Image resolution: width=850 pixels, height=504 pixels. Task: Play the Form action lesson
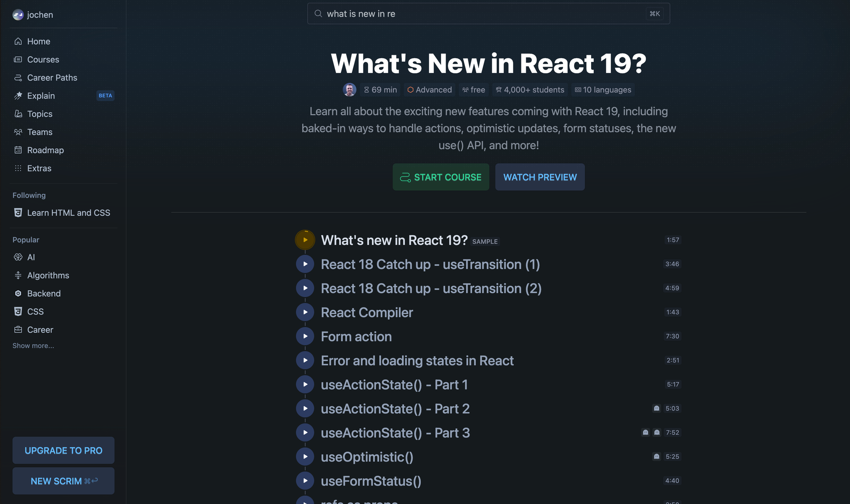(x=305, y=336)
